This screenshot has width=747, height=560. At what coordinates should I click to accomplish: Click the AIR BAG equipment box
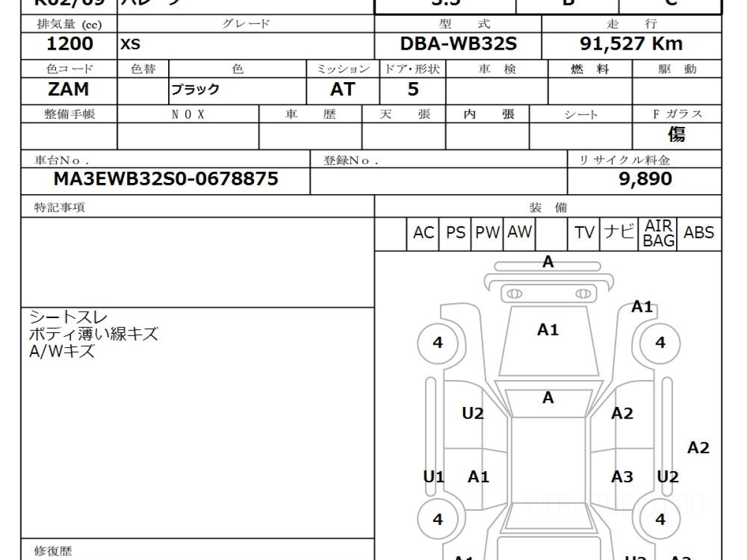[659, 233]
